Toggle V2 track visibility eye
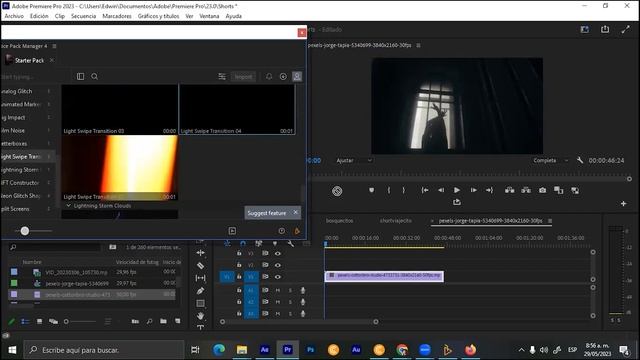 [x=278, y=265]
